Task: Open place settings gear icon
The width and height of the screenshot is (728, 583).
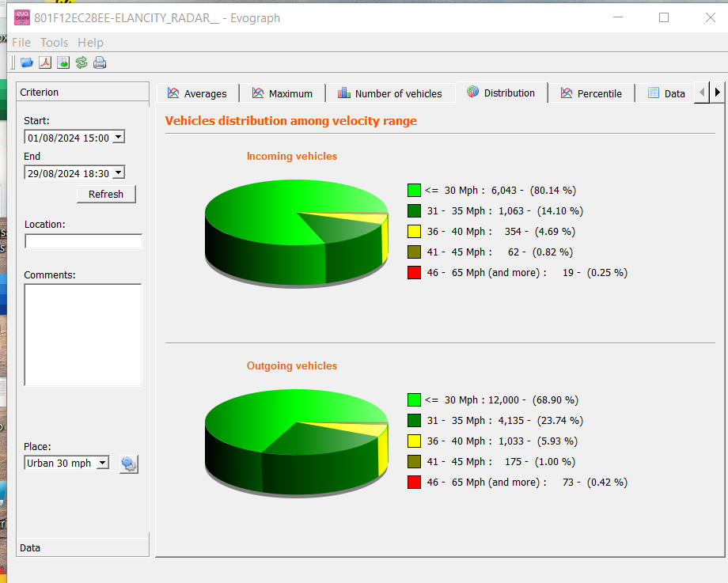Action: [129, 464]
